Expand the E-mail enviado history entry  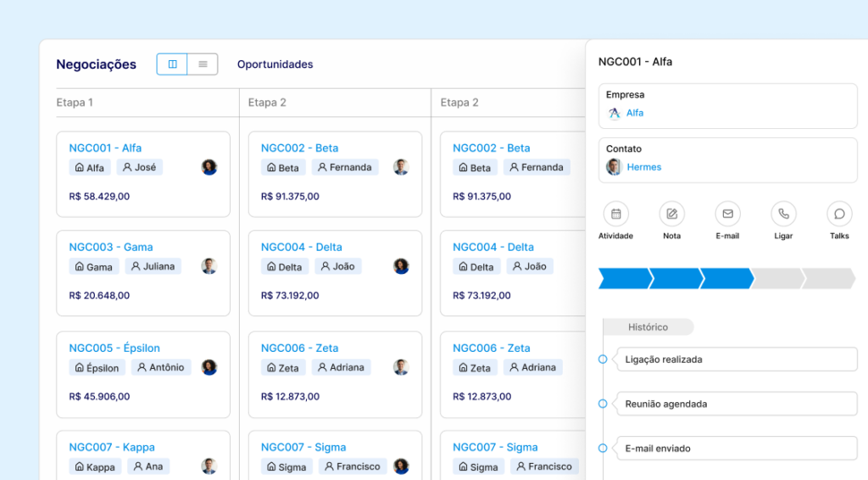tap(735, 449)
